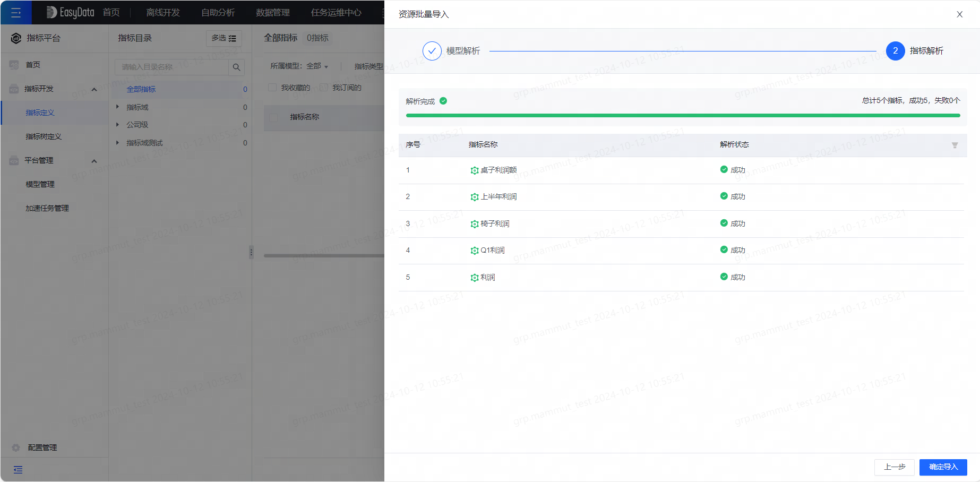Open the hamburger menu at top left
Viewport: 980px width, 482px height.
(16, 12)
